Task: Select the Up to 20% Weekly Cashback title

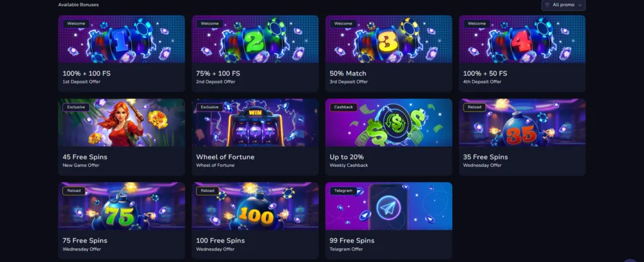Action: (347, 157)
